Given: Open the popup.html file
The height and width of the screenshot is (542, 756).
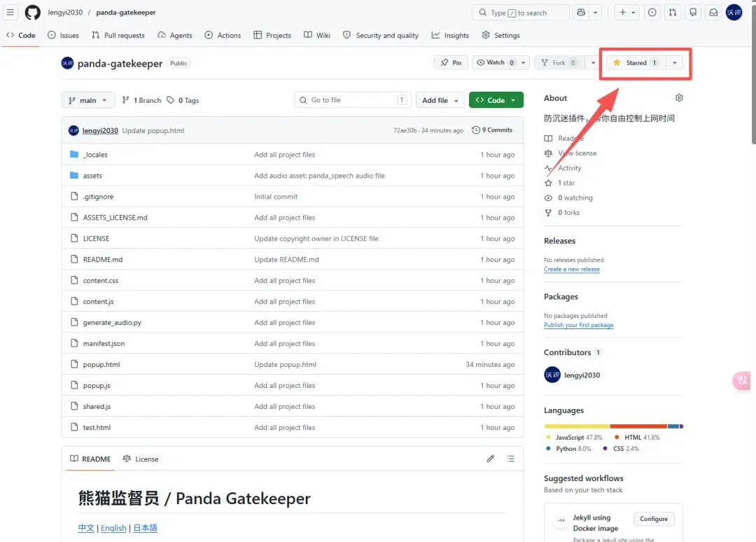Looking at the screenshot, I should coord(101,365).
